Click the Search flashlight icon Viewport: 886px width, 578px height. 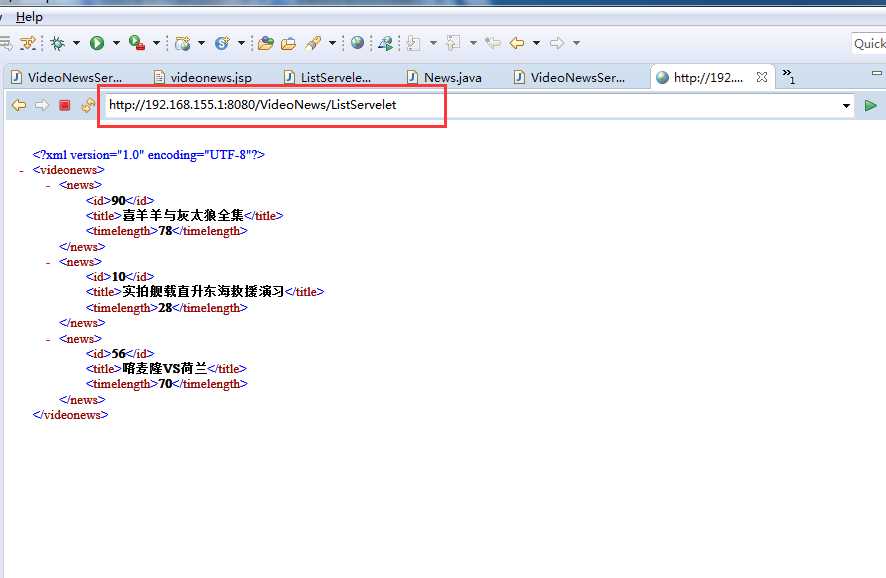click(313, 43)
